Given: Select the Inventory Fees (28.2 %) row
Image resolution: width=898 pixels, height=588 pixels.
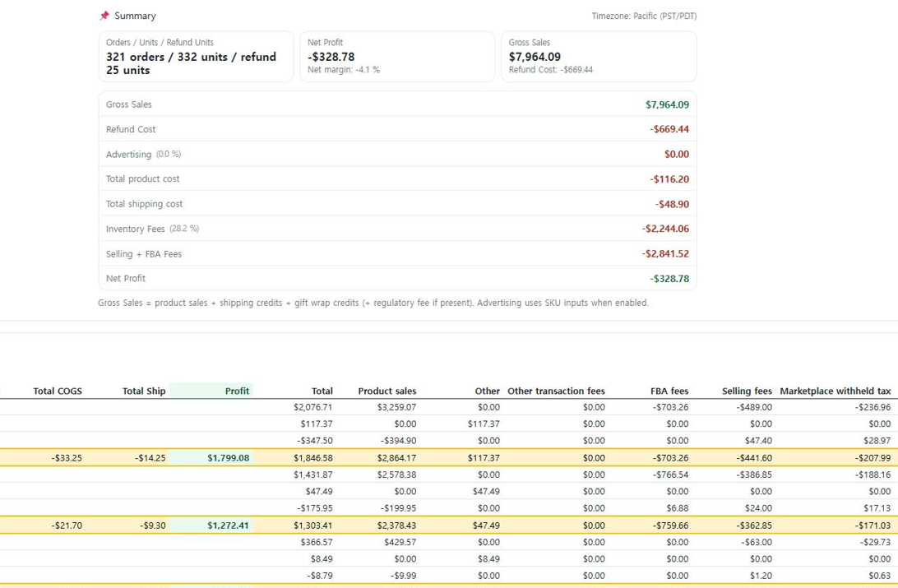Looking at the screenshot, I should click(397, 229).
